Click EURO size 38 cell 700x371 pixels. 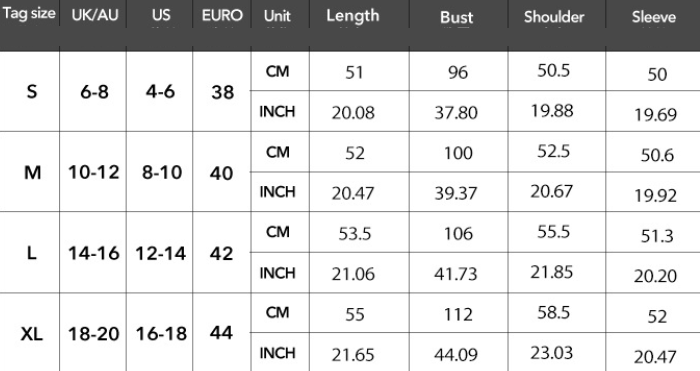(222, 92)
